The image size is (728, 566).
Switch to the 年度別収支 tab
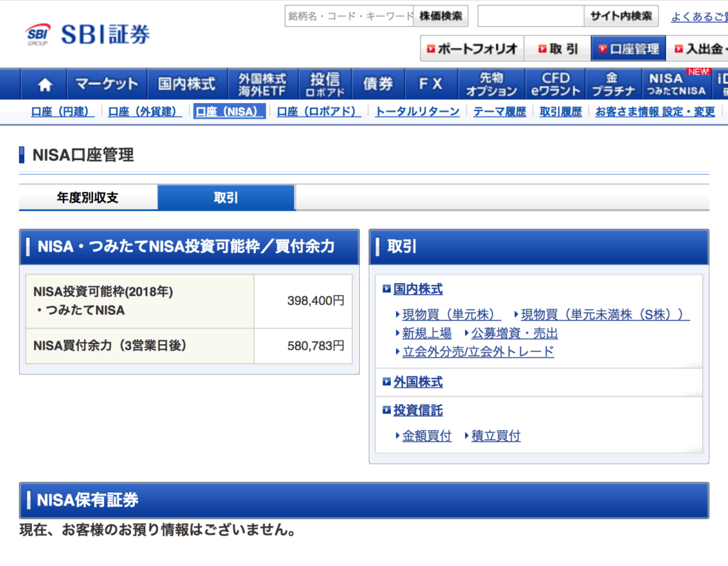click(87, 198)
